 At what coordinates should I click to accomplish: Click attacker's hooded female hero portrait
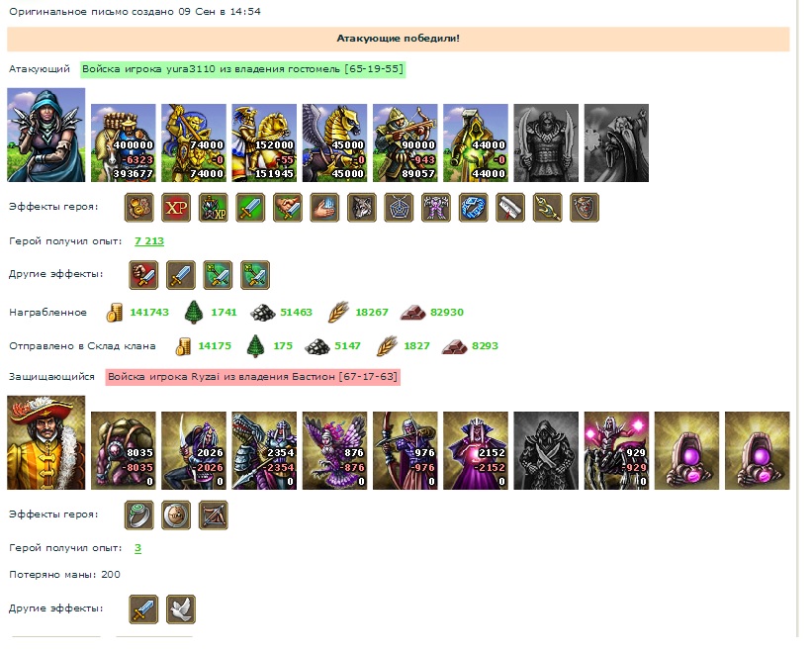click(46, 135)
